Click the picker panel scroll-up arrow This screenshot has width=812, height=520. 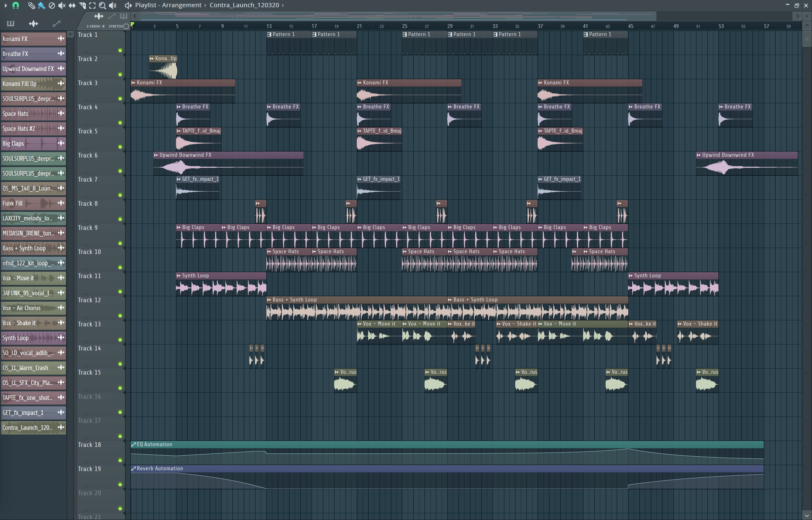(x=71, y=34)
